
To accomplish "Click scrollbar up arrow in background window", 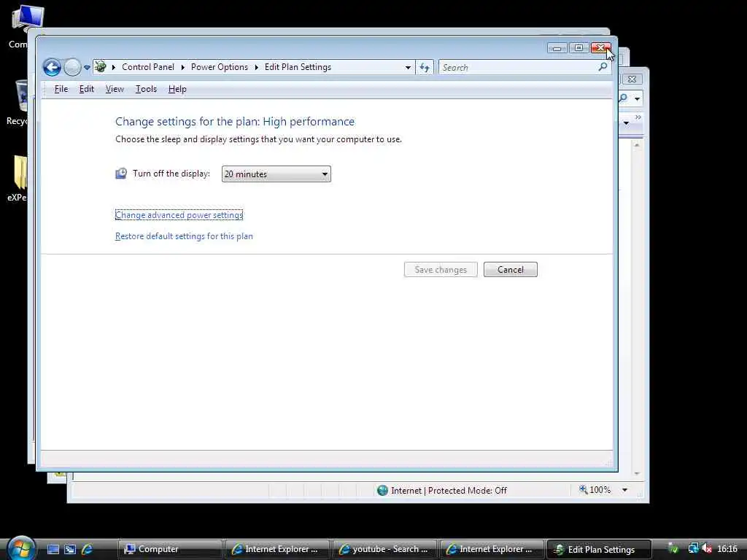I will tap(637, 145).
